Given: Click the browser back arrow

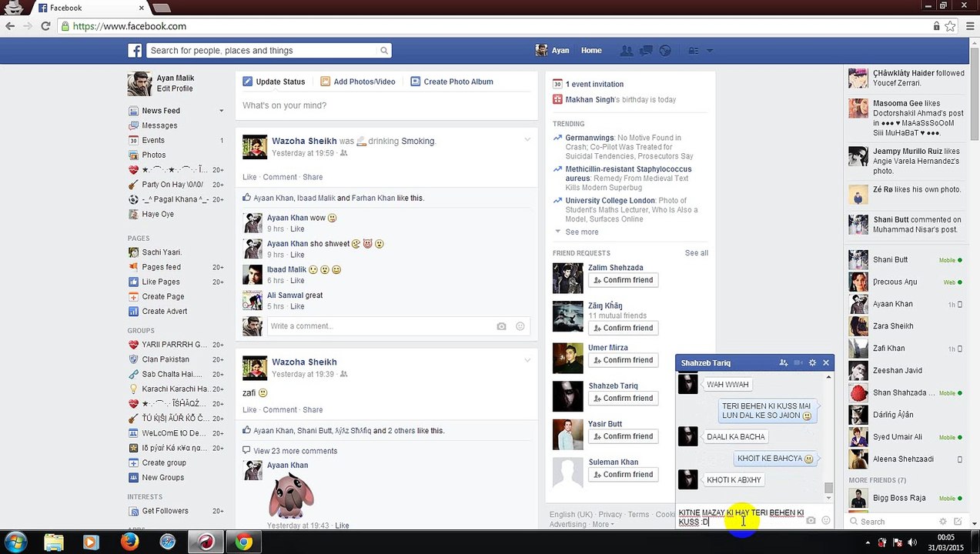Looking at the screenshot, I should (x=9, y=26).
